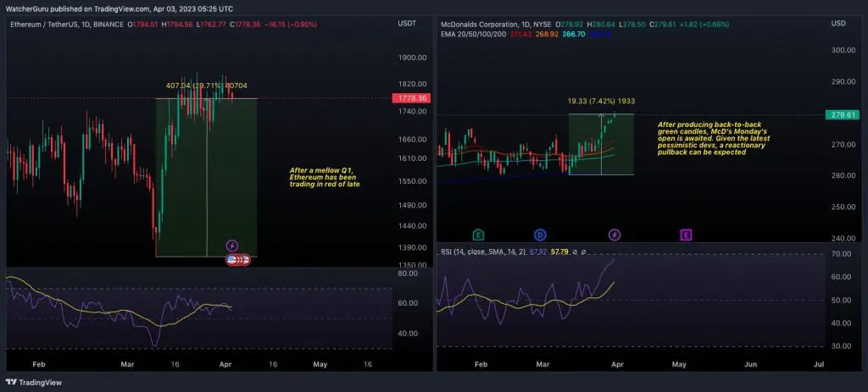Click the 290.00 price axis label
The image size is (868, 392).
coord(843,82)
